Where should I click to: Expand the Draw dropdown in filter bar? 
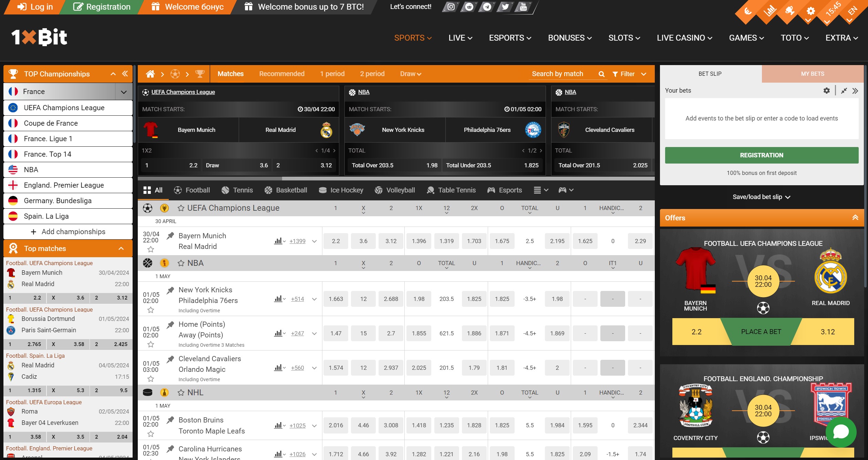pyautogui.click(x=411, y=74)
